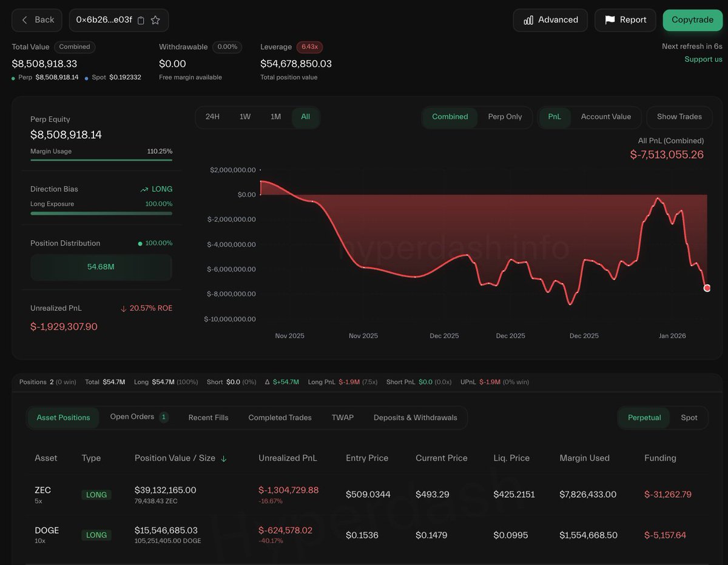Click the Open Orders count badge 1
The width and height of the screenshot is (728, 565).
point(164,417)
